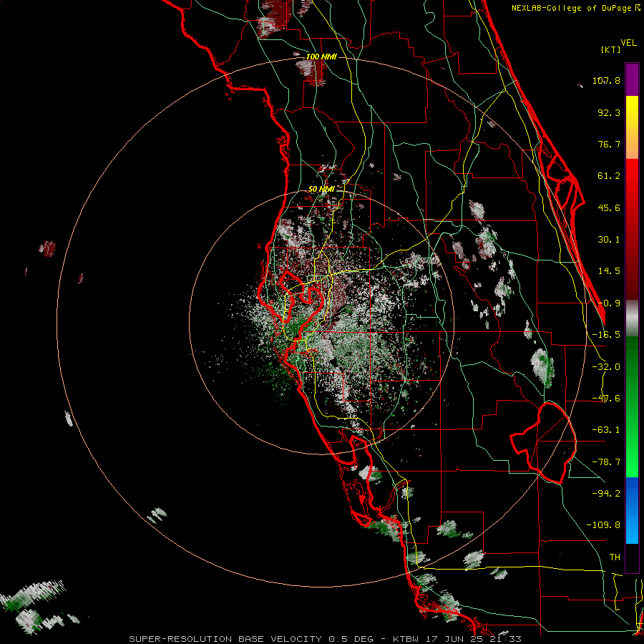Click the blue segment of the color bar
644x644 pixels.
click(632, 510)
